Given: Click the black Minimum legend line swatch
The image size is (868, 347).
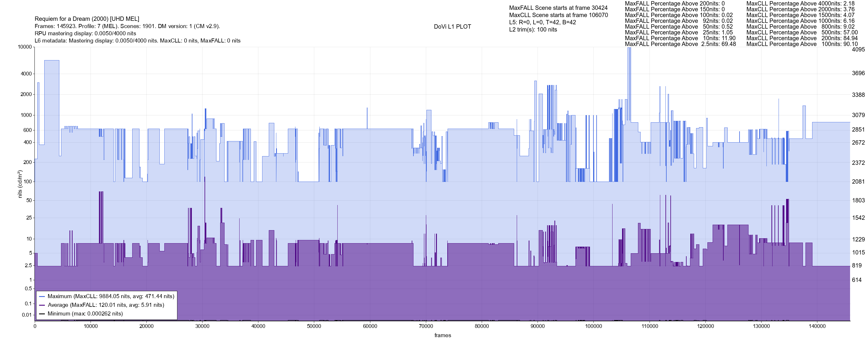Looking at the screenshot, I should 42,314.
